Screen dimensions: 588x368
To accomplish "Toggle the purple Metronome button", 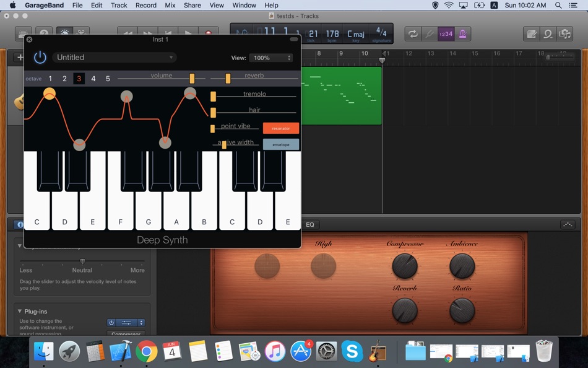I will point(462,34).
